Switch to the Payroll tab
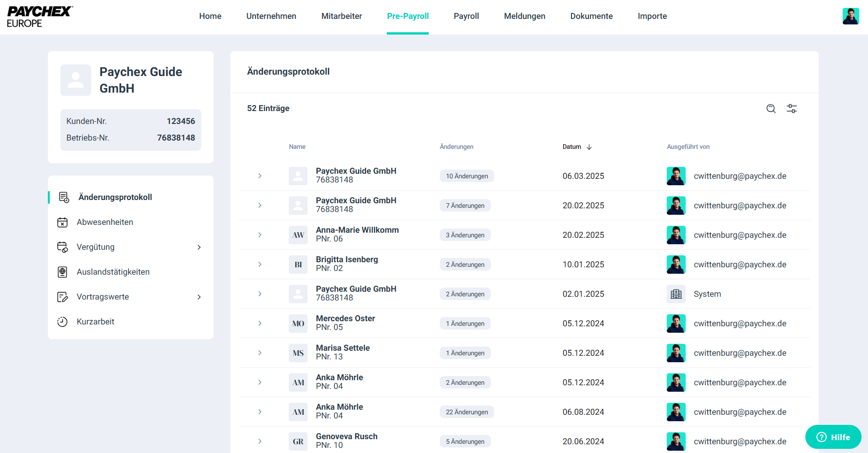This screenshot has height=453, width=868. (466, 16)
